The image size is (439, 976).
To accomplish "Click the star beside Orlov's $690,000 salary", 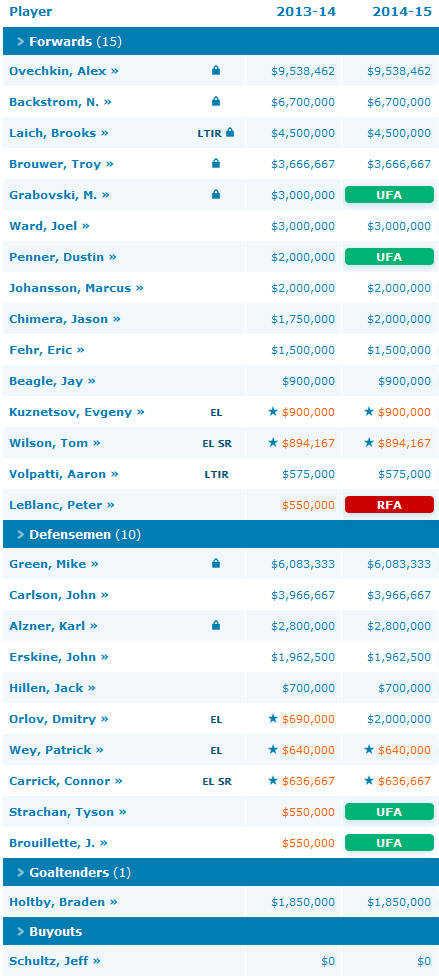I will click(x=272, y=719).
